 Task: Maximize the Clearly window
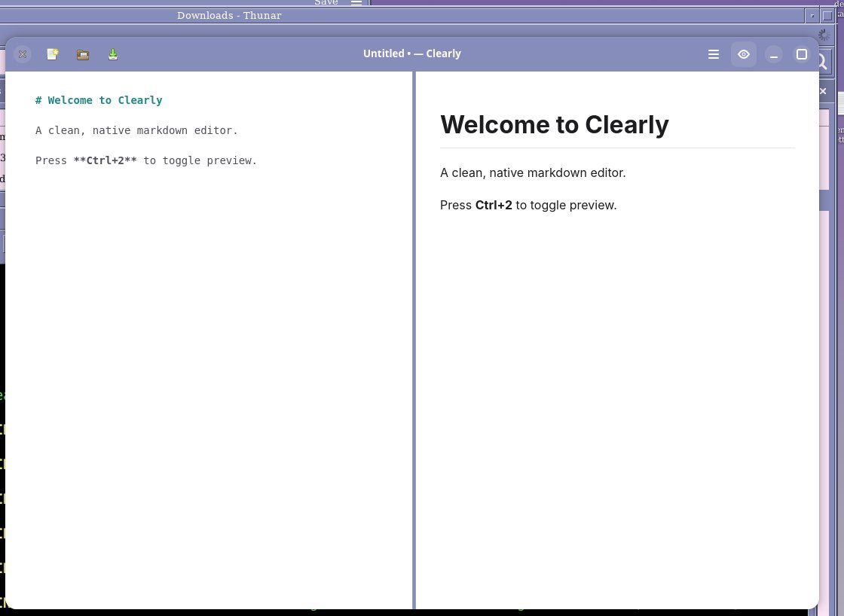click(802, 53)
